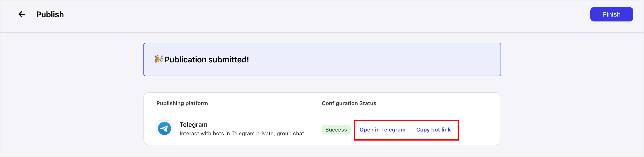This screenshot has width=644, height=157.
Task: Open the bot in Telegram
Action: tap(382, 130)
